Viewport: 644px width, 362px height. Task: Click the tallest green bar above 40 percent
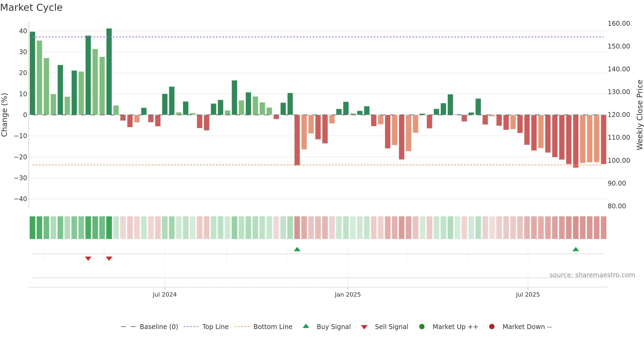tap(109, 72)
